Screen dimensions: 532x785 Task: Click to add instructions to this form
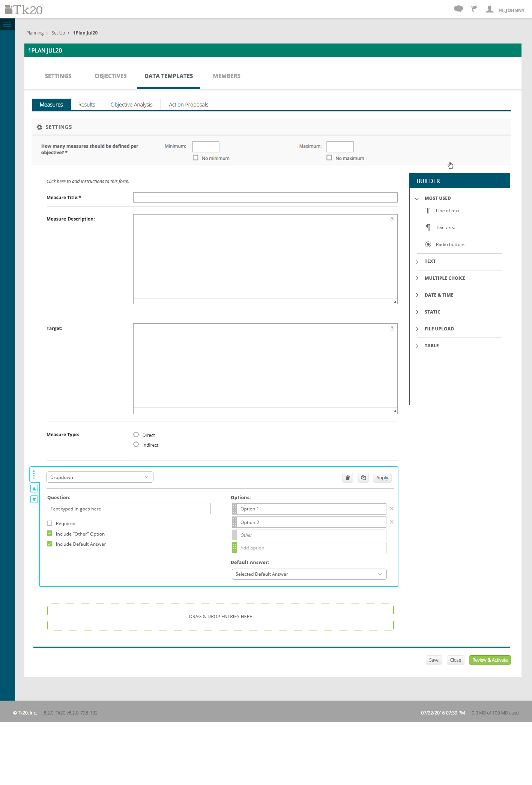point(88,182)
